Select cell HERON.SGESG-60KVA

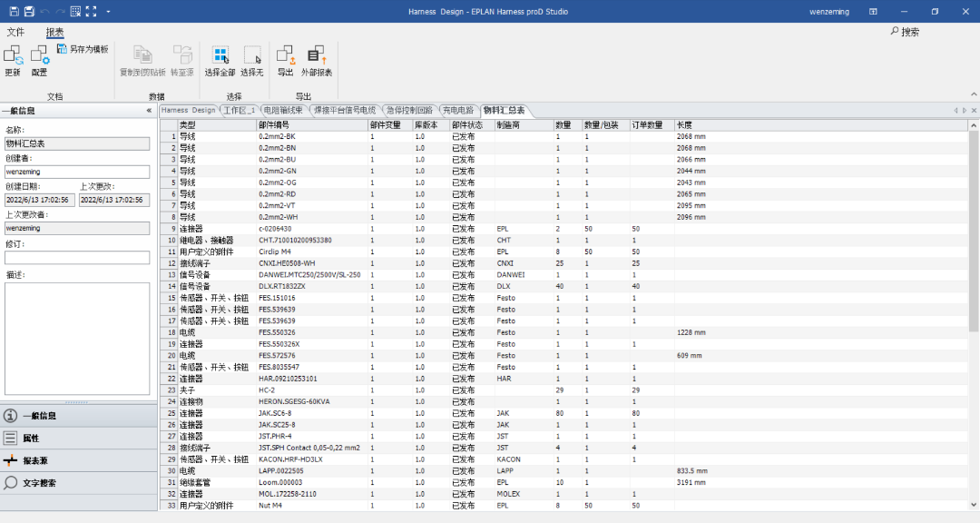(312, 401)
